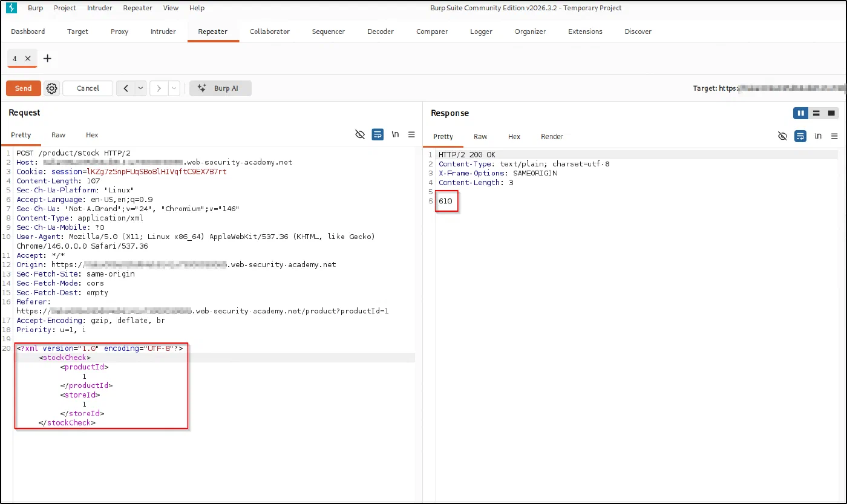Open the Intruder menu in menu bar
The height and width of the screenshot is (504, 847).
coord(99,8)
